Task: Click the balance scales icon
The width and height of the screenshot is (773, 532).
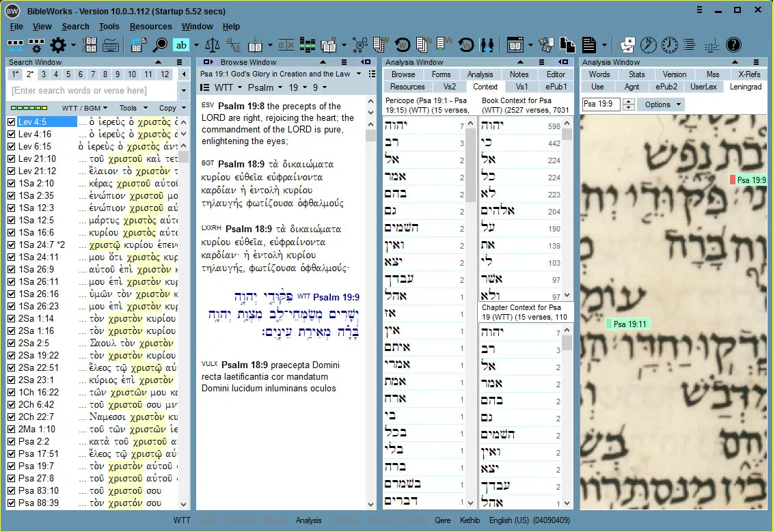Action: pyautogui.click(x=213, y=45)
